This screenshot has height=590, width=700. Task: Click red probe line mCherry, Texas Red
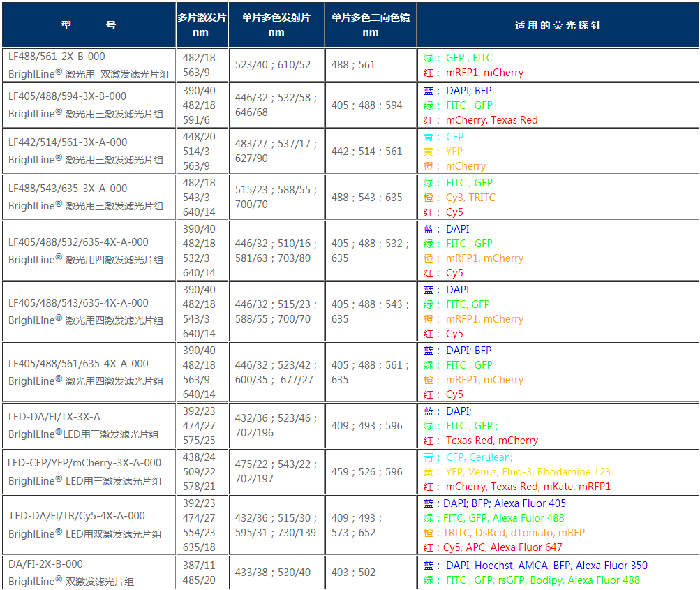(x=480, y=119)
